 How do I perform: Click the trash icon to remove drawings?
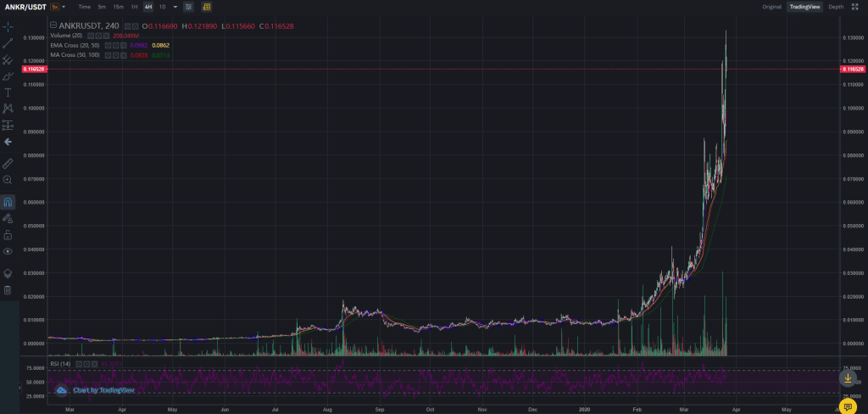(x=8, y=290)
